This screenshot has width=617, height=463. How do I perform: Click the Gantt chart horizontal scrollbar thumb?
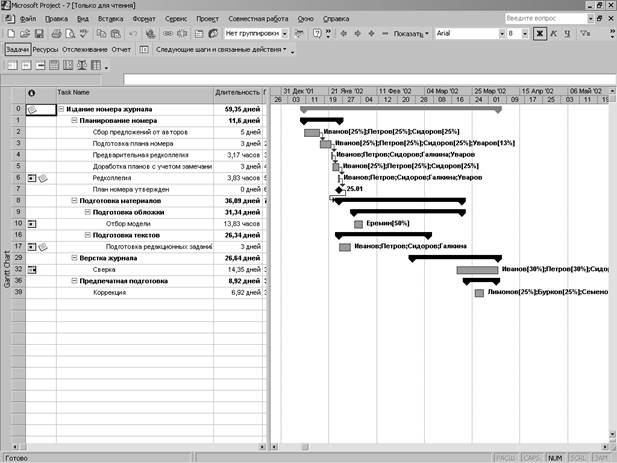point(305,447)
